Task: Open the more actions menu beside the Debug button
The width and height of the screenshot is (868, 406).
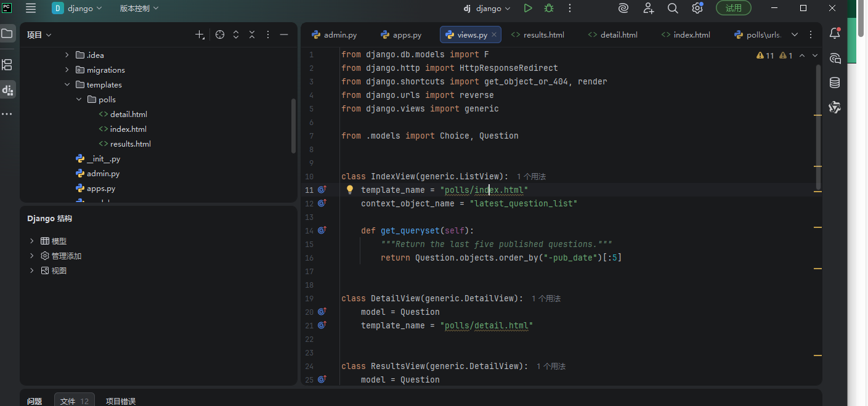Action: (x=570, y=8)
